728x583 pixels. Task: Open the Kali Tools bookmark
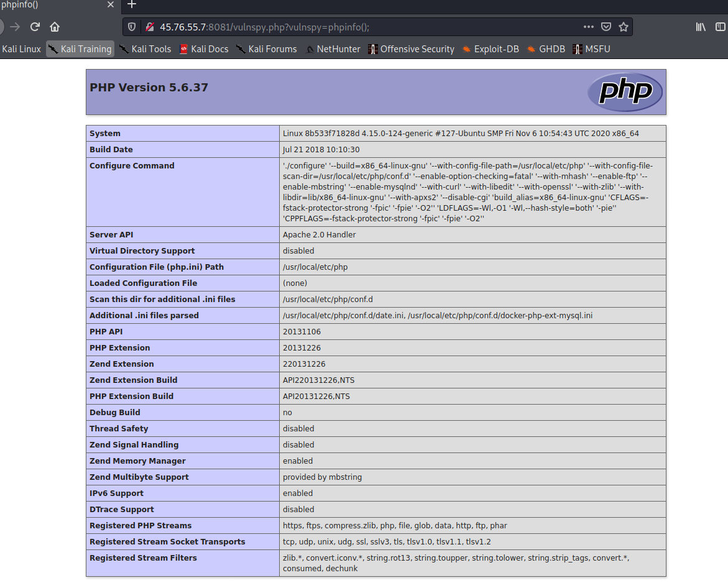[x=145, y=49]
